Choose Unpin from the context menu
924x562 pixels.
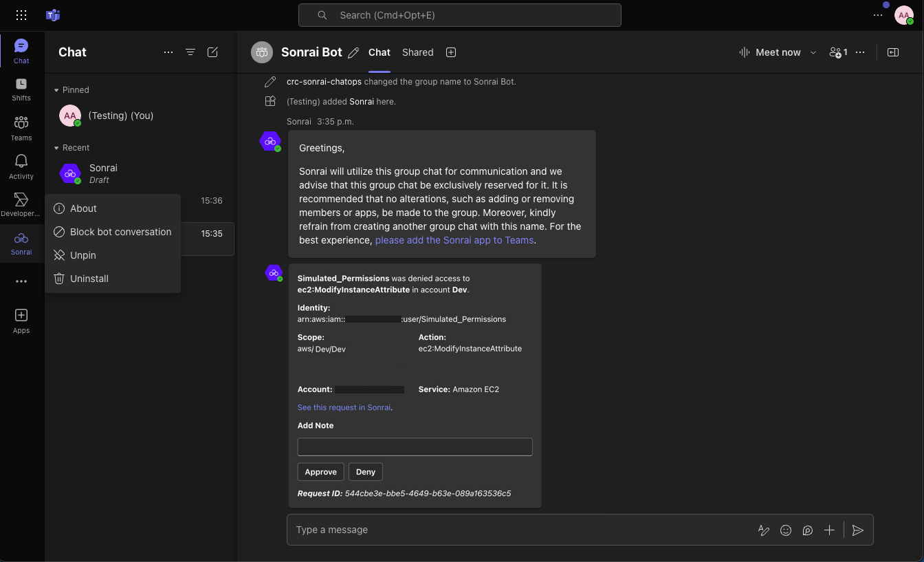(113, 255)
